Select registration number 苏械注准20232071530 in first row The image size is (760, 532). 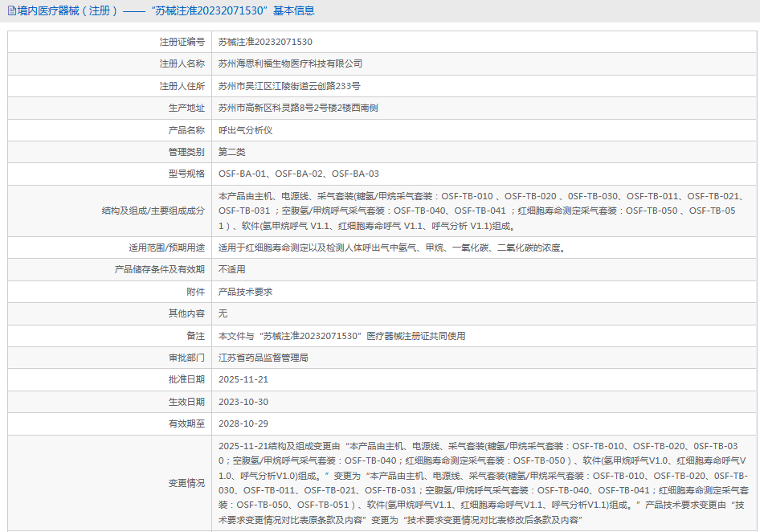265,43
